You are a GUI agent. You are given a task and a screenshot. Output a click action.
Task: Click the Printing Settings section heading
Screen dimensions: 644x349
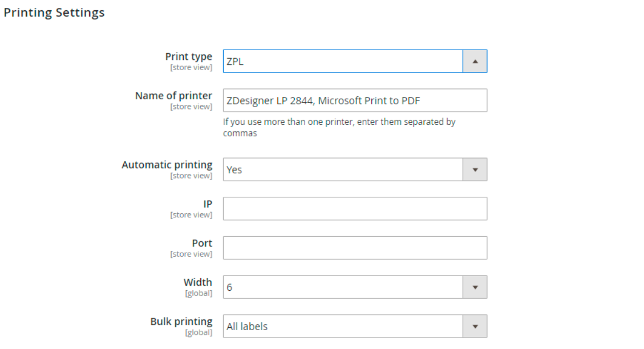pyautogui.click(x=54, y=13)
